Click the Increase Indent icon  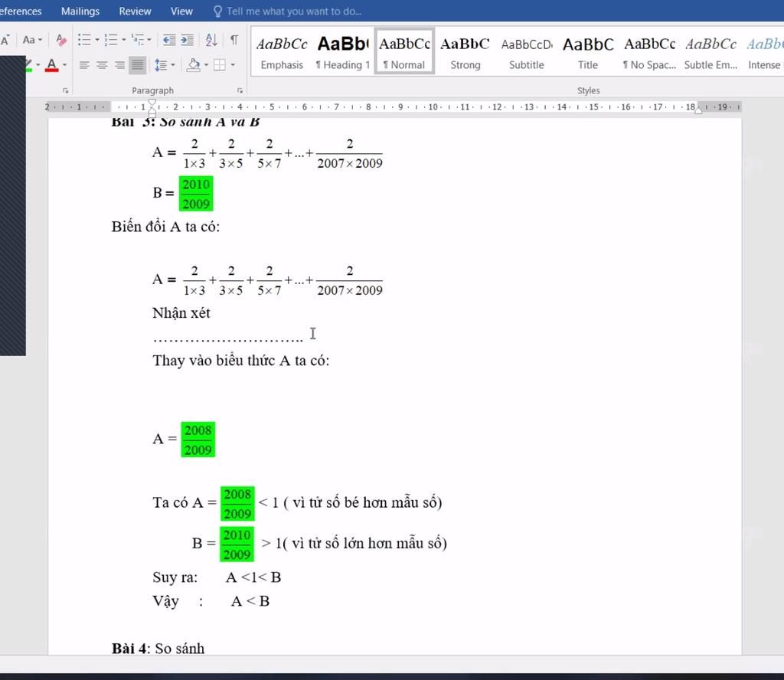click(x=187, y=40)
